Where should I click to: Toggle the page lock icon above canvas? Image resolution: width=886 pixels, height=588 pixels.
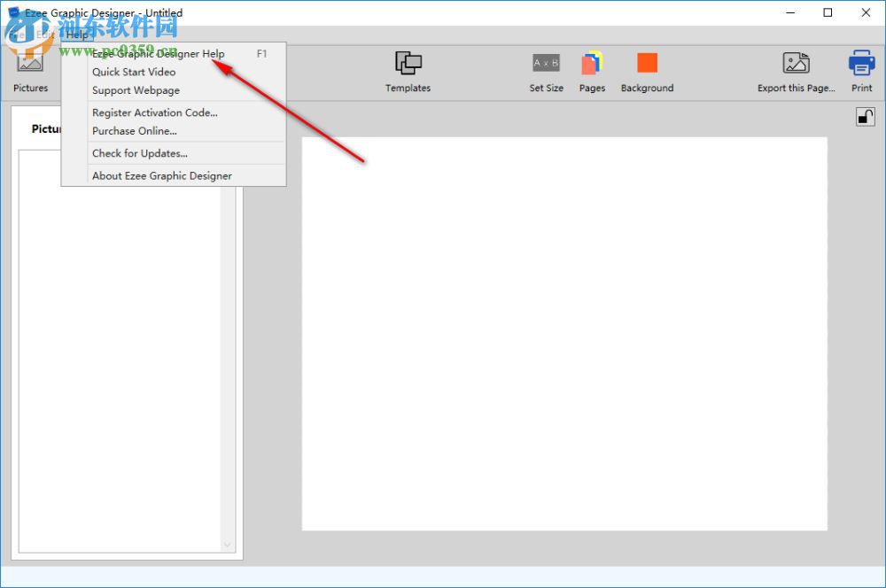click(x=866, y=116)
